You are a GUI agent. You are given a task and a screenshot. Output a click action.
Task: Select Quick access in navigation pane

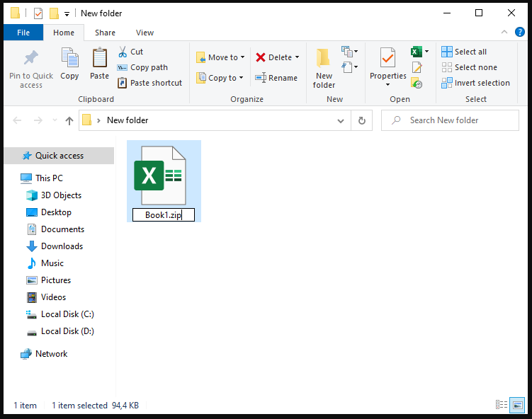tap(59, 156)
